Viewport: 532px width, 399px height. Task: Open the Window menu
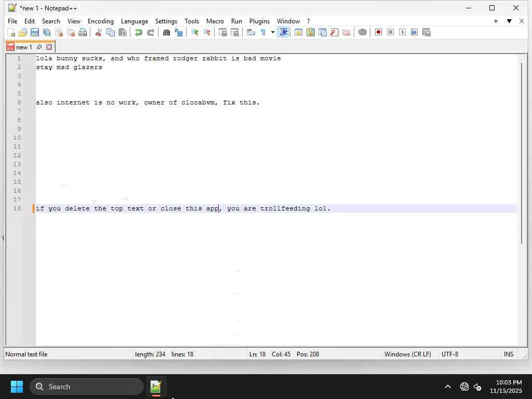coord(288,21)
